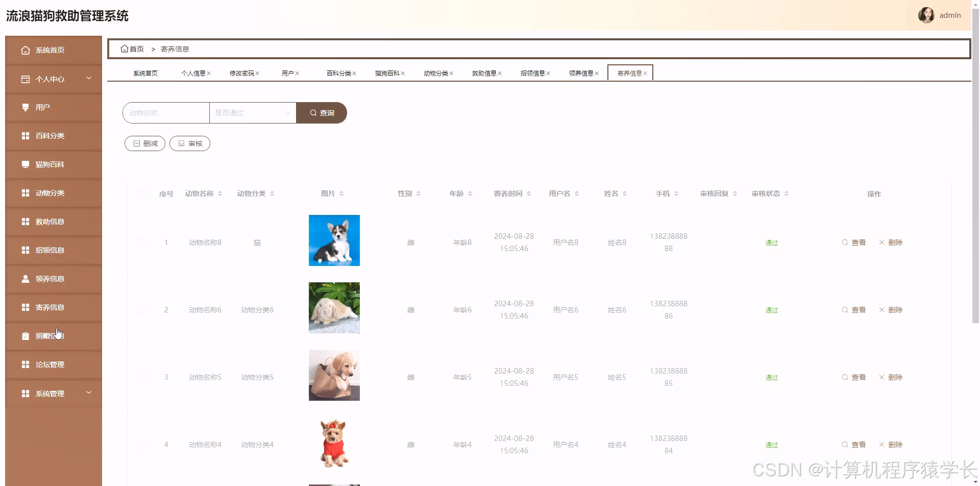Select the 领养信息 person icon

26,278
